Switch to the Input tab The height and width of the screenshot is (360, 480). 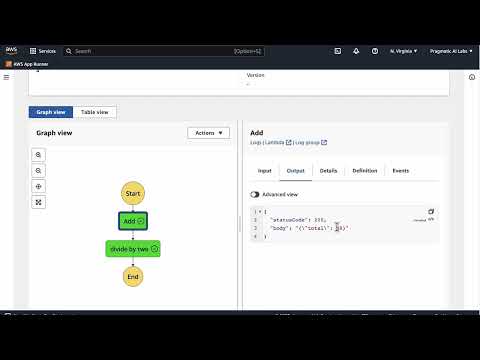click(265, 171)
